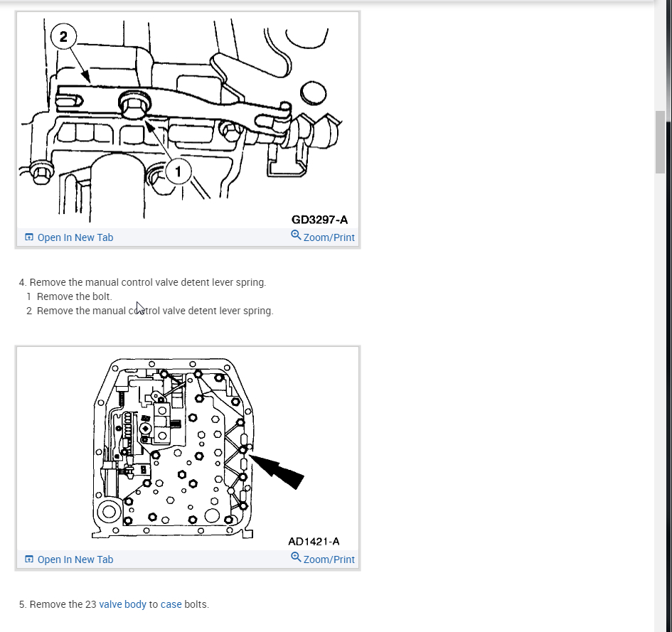Viewport: 672px width, 632px height.
Task: Open the AD1421-A valve body figure in new tab
Action: pyautogui.click(x=69, y=559)
